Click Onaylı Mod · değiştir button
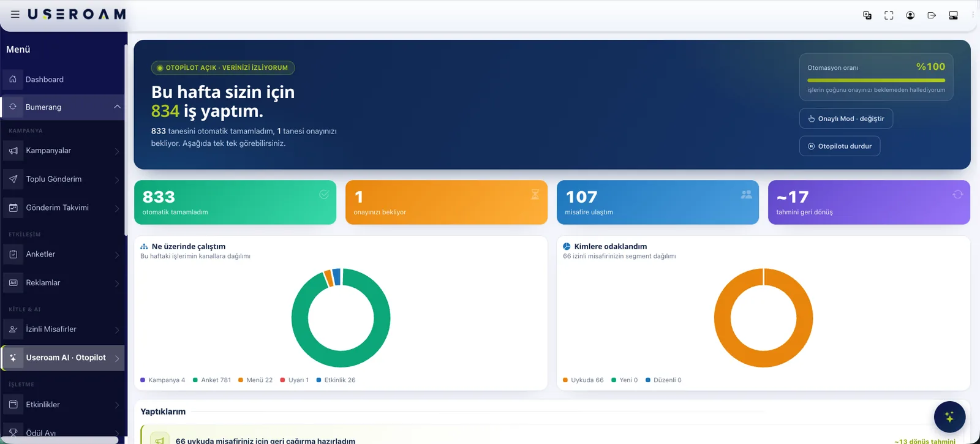The height and width of the screenshot is (444, 980). pyautogui.click(x=846, y=119)
